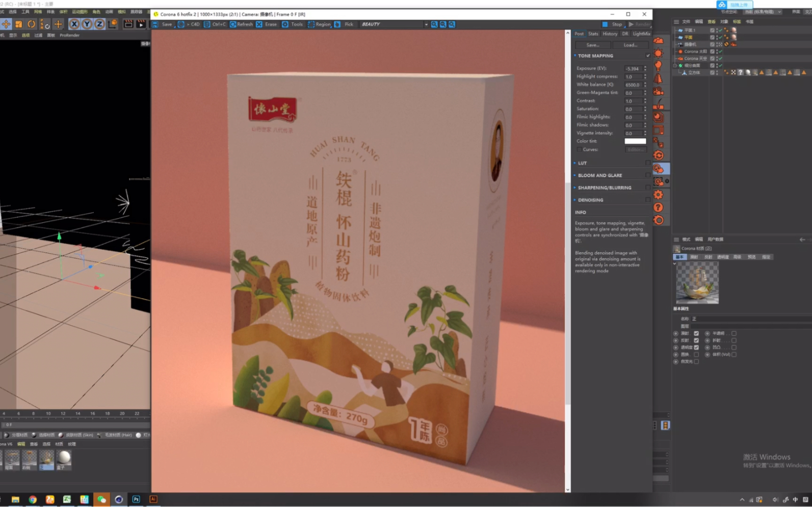
Task: Switch to the Stats tab
Action: tap(593, 34)
